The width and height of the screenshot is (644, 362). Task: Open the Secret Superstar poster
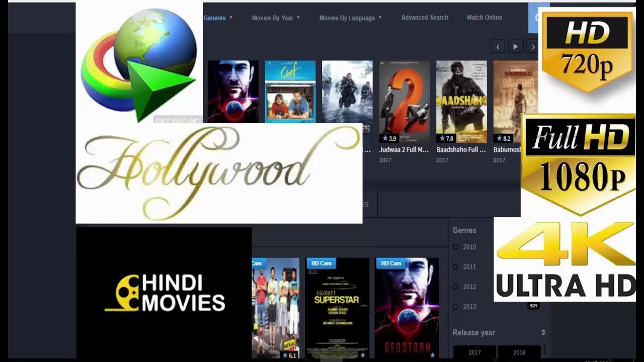tap(337, 308)
